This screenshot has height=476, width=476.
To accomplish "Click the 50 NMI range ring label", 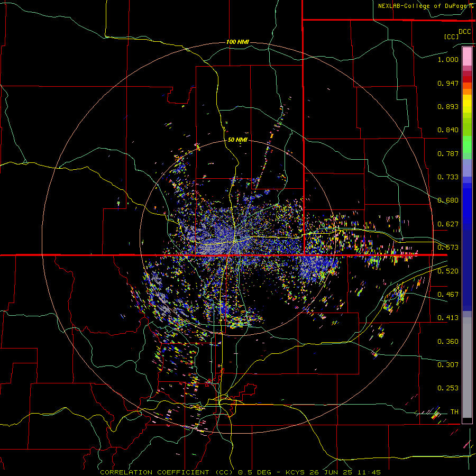I will 237,140.
